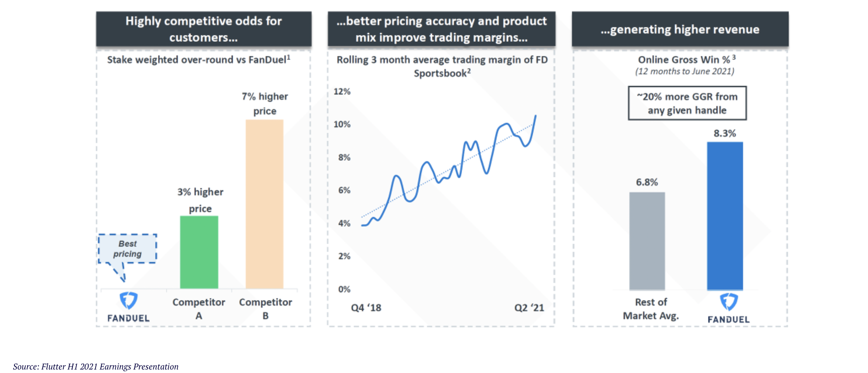The height and width of the screenshot is (373, 868).
Task: Click the '7% higher price' label
Action: (265, 104)
